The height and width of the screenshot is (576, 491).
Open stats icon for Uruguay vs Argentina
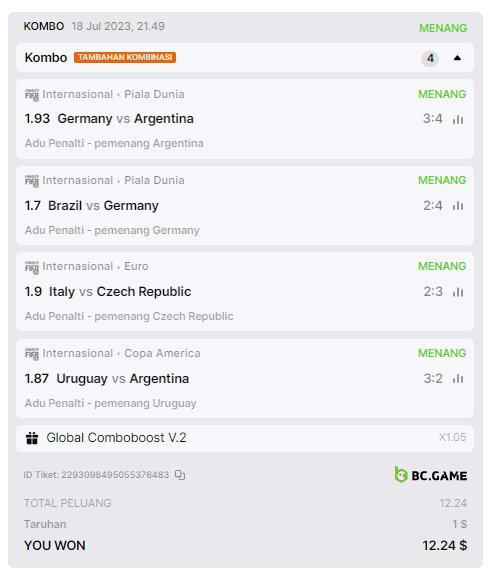point(458,379)
